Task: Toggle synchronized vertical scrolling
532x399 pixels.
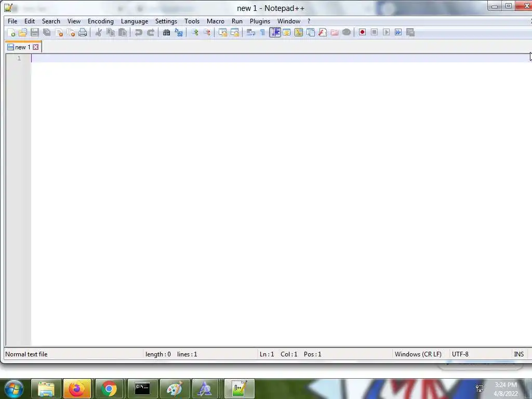Action: point(222,33)
